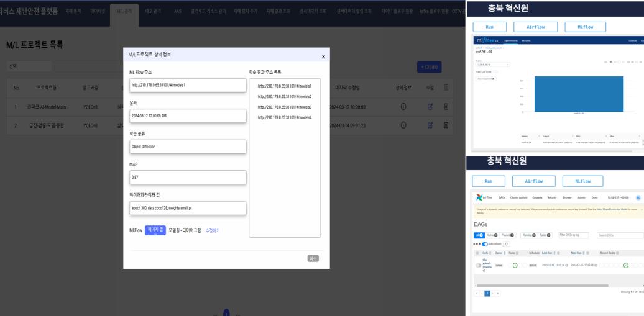Edit pencil icon for 리피코-AI-Model-Main row
The image size is (644, 316).
430,107
